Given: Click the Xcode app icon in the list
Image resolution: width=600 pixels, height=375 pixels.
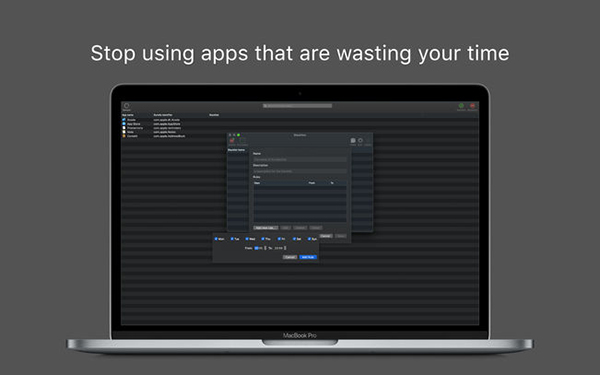Looking at the screenshot, I should [124, 120].
